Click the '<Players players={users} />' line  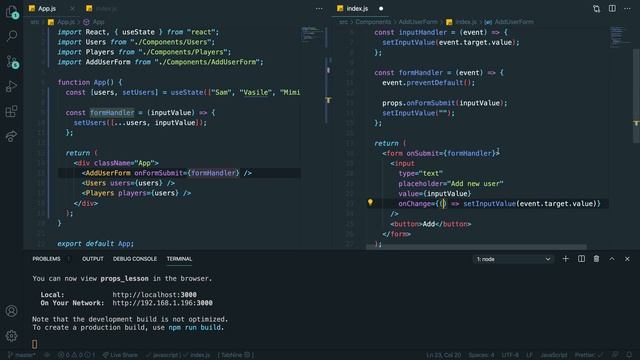click(x=136, y=193)
